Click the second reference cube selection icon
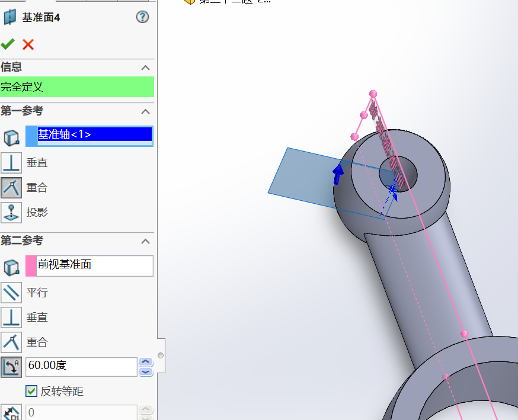The image size is (518, 420). click(11, 267)
